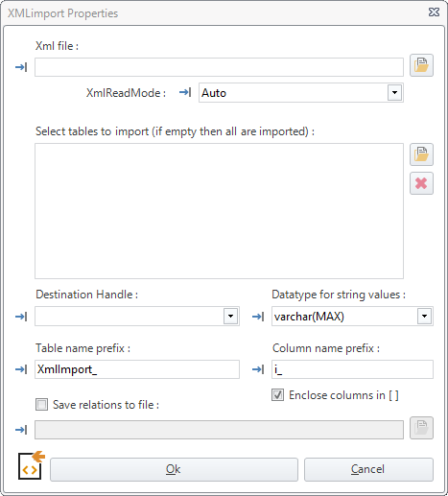Enable Save relations to file checkbox
The height and width of the screenshot is (496, 448).
pos(41,405)
